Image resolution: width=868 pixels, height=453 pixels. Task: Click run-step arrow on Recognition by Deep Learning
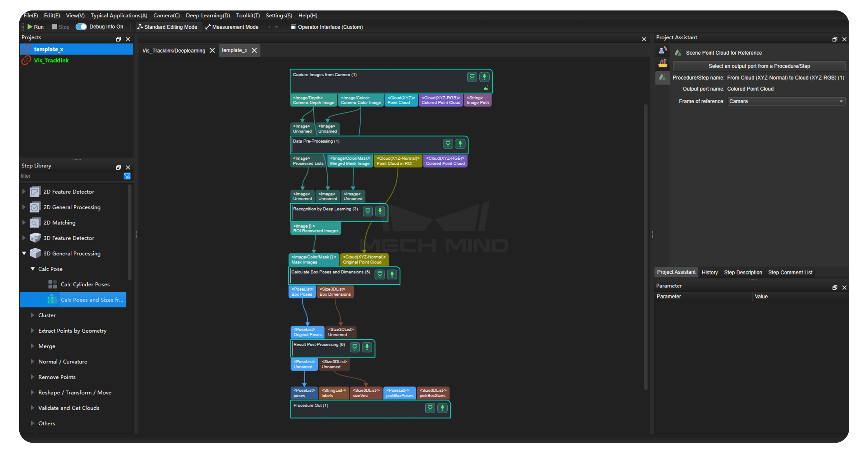[x=380, y=211]
